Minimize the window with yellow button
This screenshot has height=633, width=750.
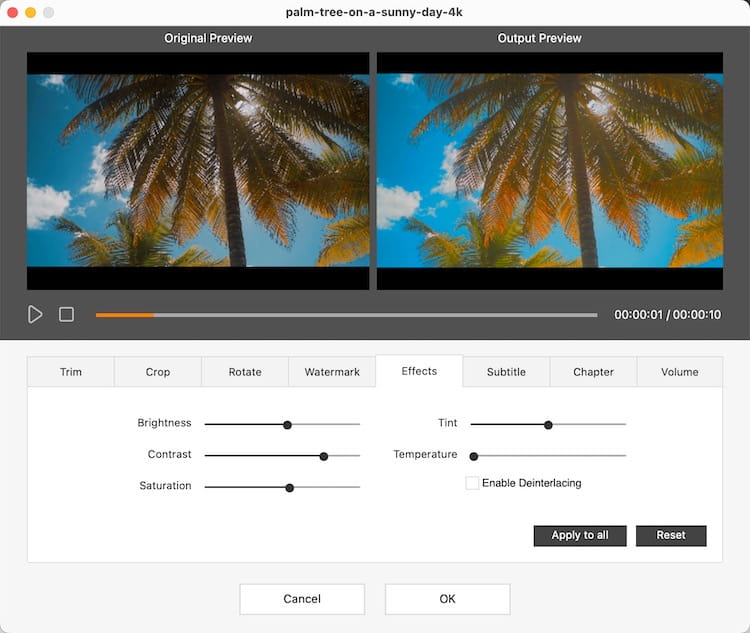(31, 12)
